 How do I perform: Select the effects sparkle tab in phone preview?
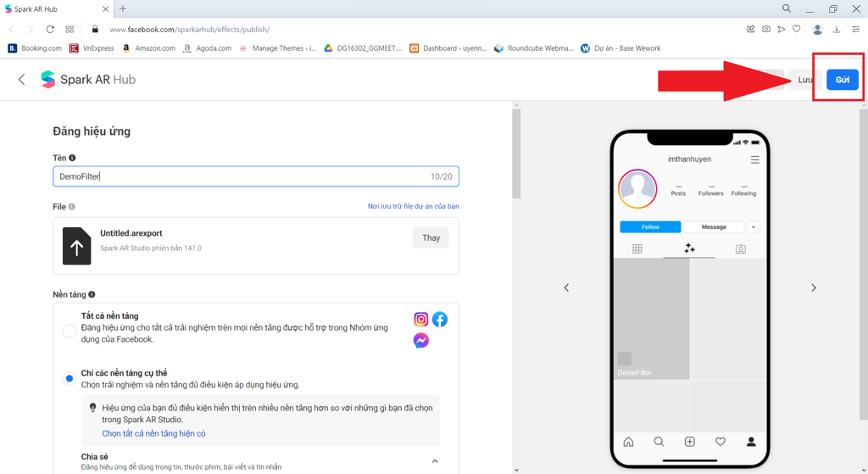pos(689,248)
